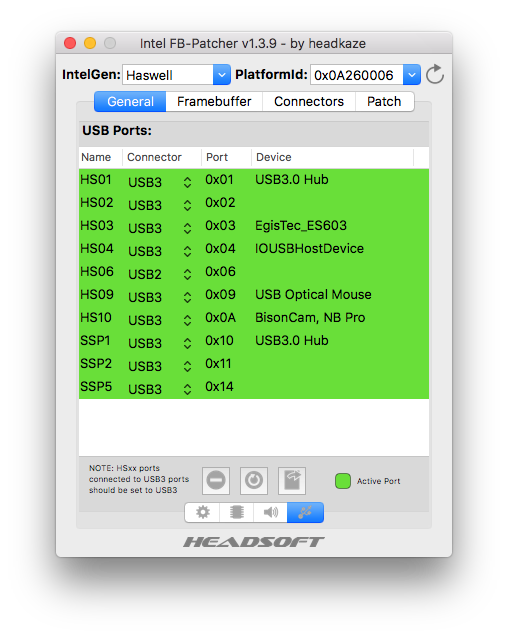Open the PlatformId dropdown arrow
The height and width of the screenshot is (637, 508).
tap(412, 75)
